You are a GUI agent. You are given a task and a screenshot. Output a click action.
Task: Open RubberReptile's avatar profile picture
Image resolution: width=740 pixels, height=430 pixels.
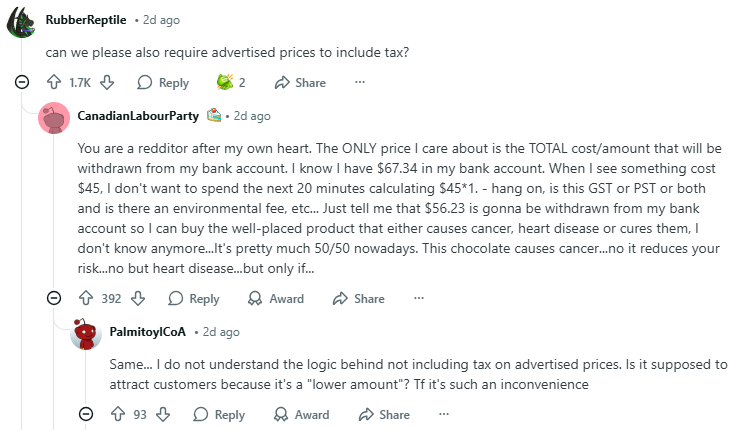(22, 22)
